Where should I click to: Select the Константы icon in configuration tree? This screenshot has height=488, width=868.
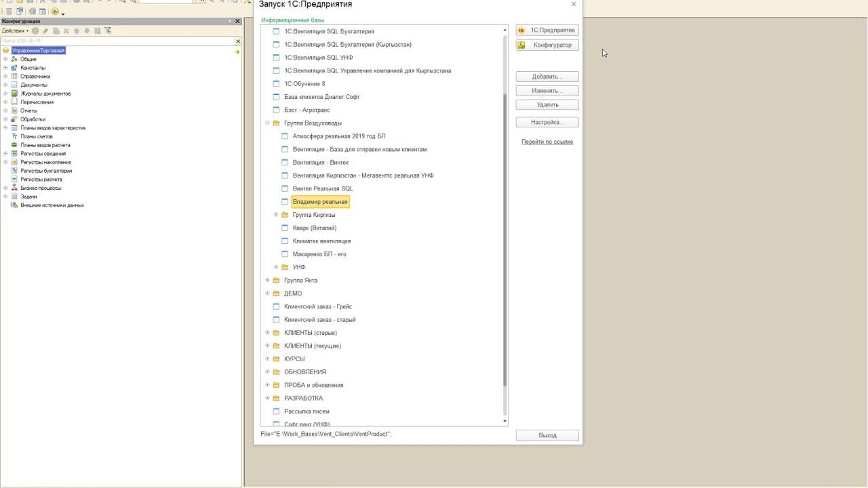click(x=14, y=68)
